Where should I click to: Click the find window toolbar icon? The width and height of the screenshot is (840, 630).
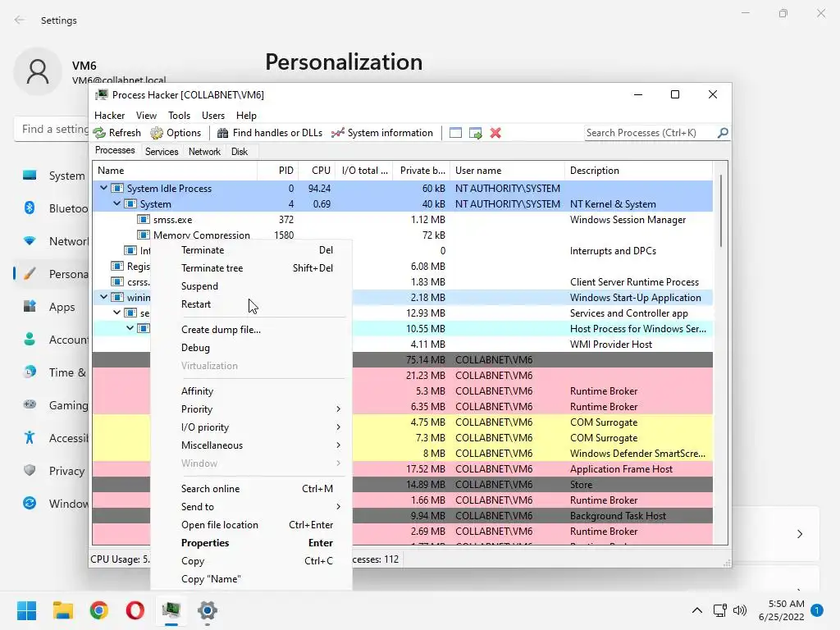tap(455, 133)
